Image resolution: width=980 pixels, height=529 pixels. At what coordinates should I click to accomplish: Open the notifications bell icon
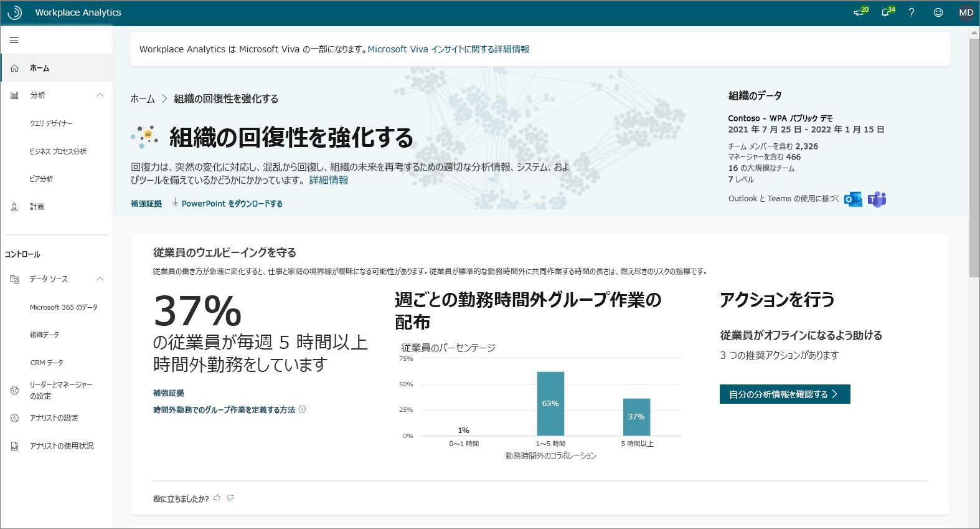[x=885, y=12]
